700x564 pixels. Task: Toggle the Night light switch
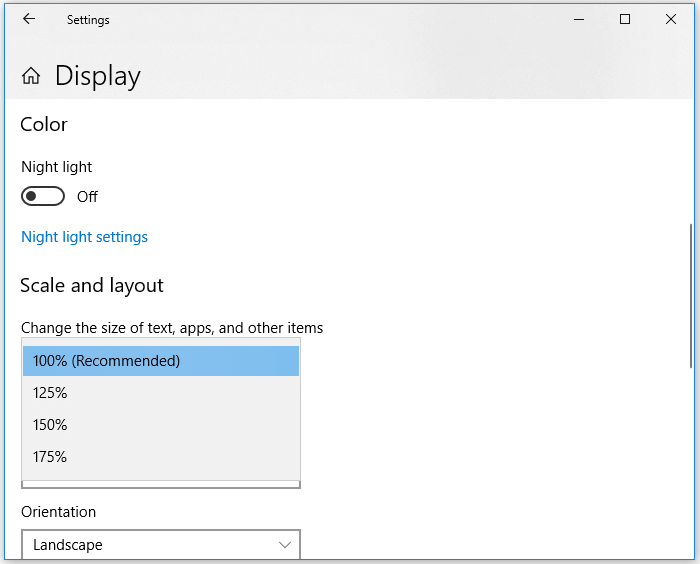[43, 196]
